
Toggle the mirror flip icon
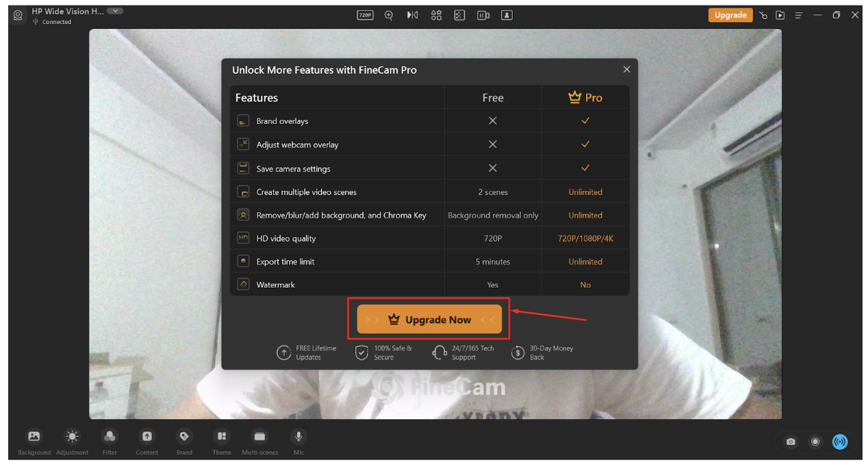[412, 15]
